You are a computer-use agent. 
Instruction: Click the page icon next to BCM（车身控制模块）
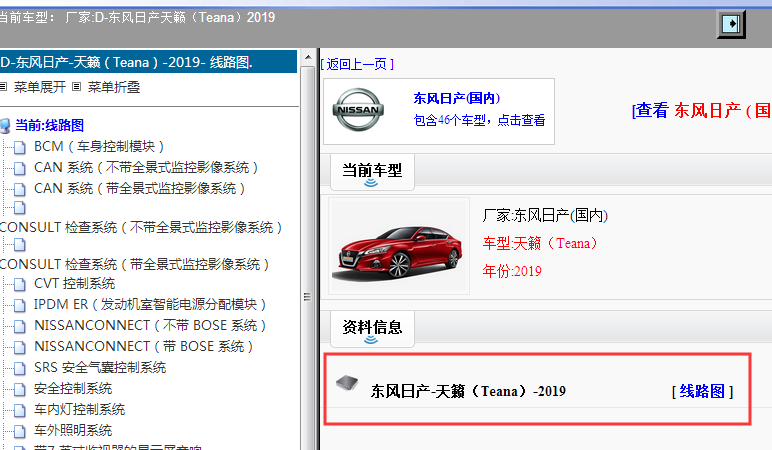[x=20, y=147]
